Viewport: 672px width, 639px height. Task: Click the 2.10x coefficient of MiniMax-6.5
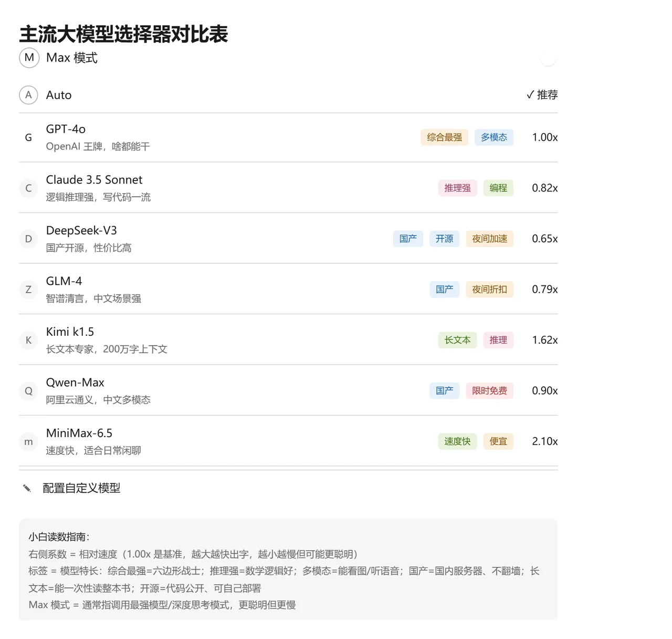click(545, 442)
